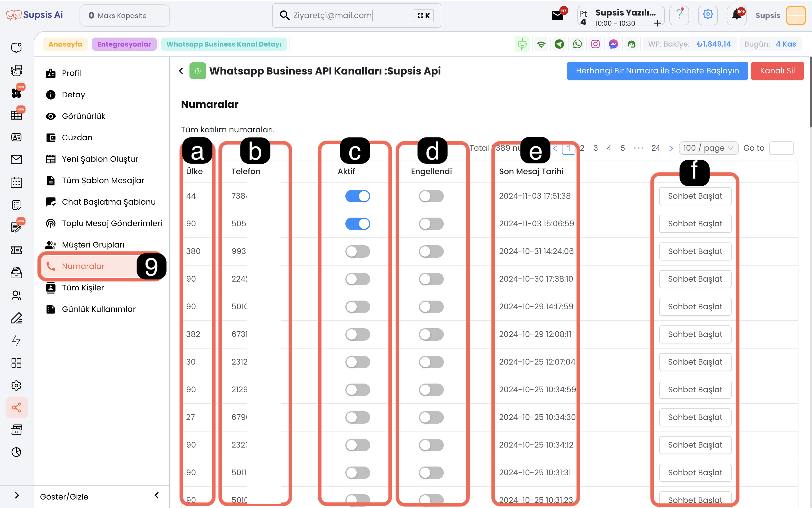Open the top bar settings gear
The width and height of the screenshot is (812, 508).
[x=708, y=15]
